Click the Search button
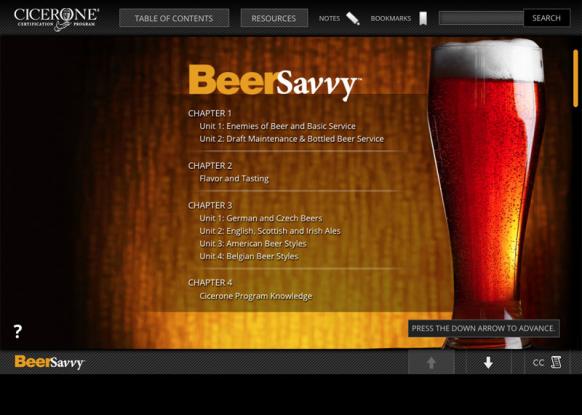Image resolution: width=582 pixels, height=415 pixels. point(546,18)
